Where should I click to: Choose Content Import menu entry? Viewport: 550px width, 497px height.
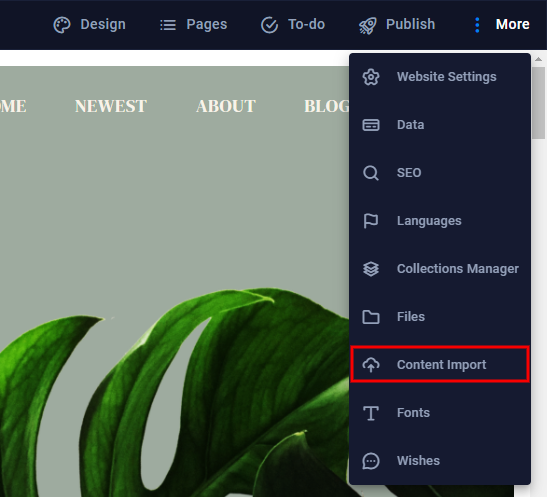coord(440,365)
